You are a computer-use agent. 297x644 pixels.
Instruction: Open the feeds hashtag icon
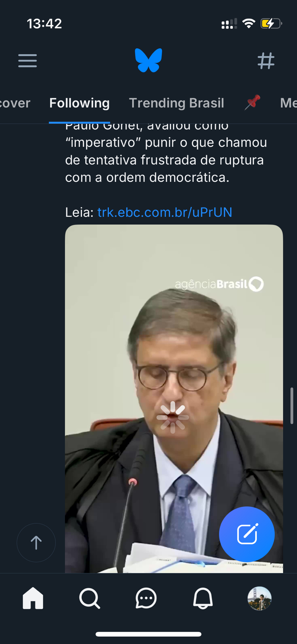266,61
